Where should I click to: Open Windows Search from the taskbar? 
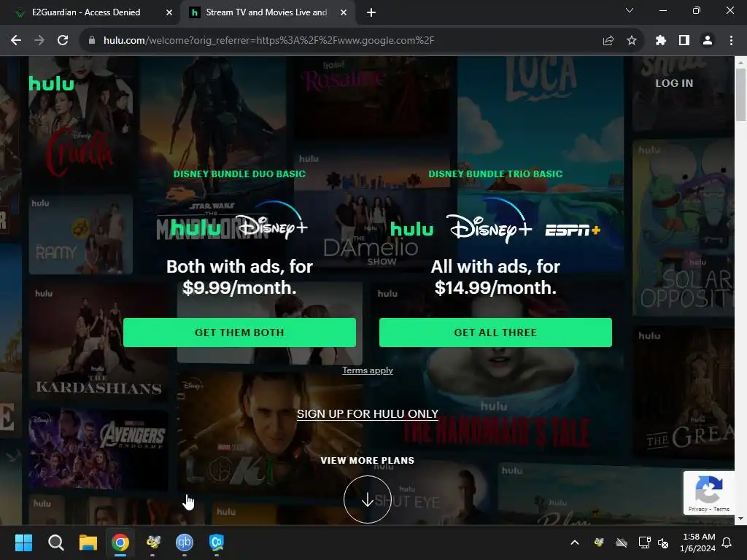55,542
